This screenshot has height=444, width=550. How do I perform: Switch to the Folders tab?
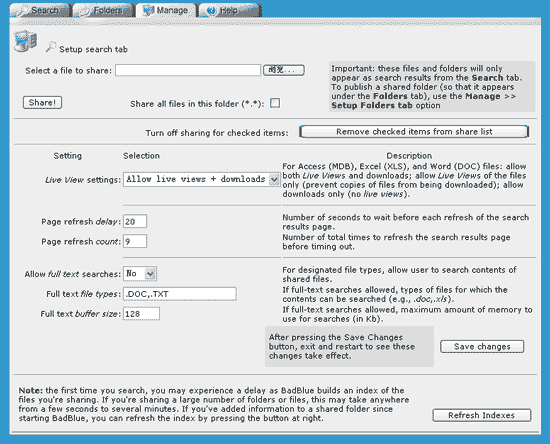(x=104, y=10)
